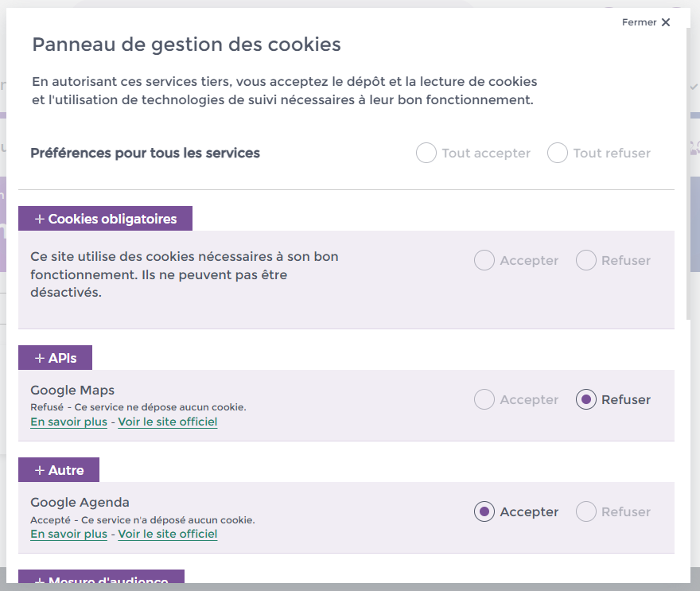Close the cookie panel with Fermer X
Image resolution: width=700 pixels, height=591 pixels.
point(646,22)
